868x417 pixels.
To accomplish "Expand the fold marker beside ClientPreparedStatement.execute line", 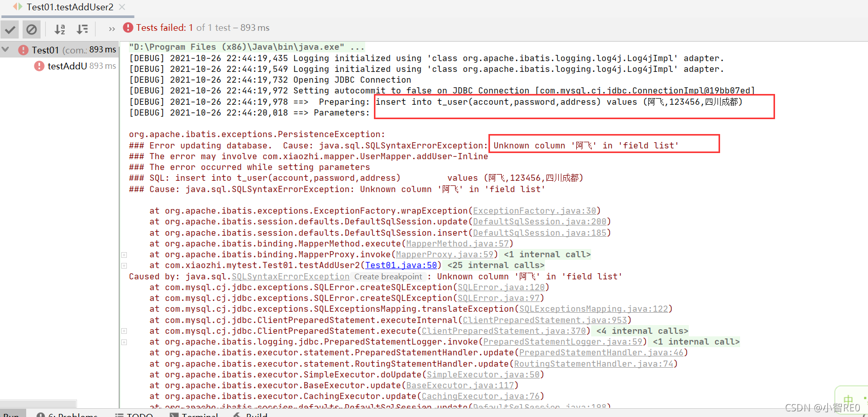I will [124, 331].
